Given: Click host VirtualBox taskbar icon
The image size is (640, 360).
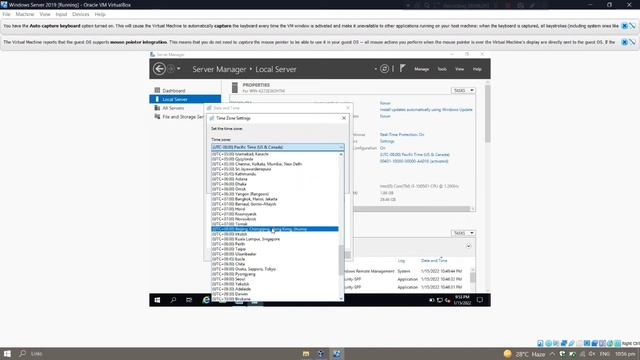Looking at the screenshot, I should click(x=337, y=353).
